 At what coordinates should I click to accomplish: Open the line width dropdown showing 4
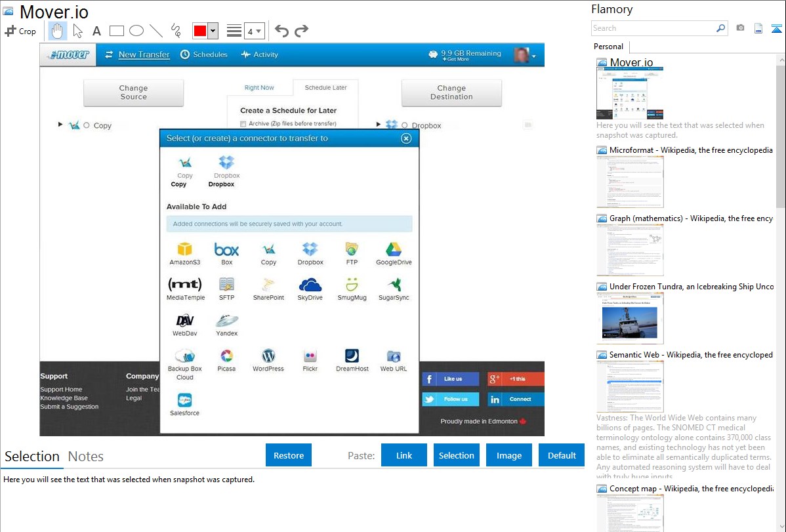click(x=254, y=31)
